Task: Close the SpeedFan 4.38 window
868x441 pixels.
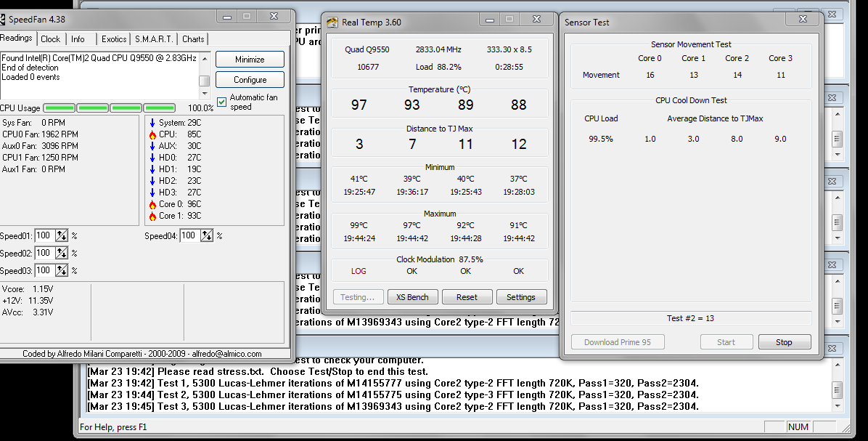Action: point(274,17)
